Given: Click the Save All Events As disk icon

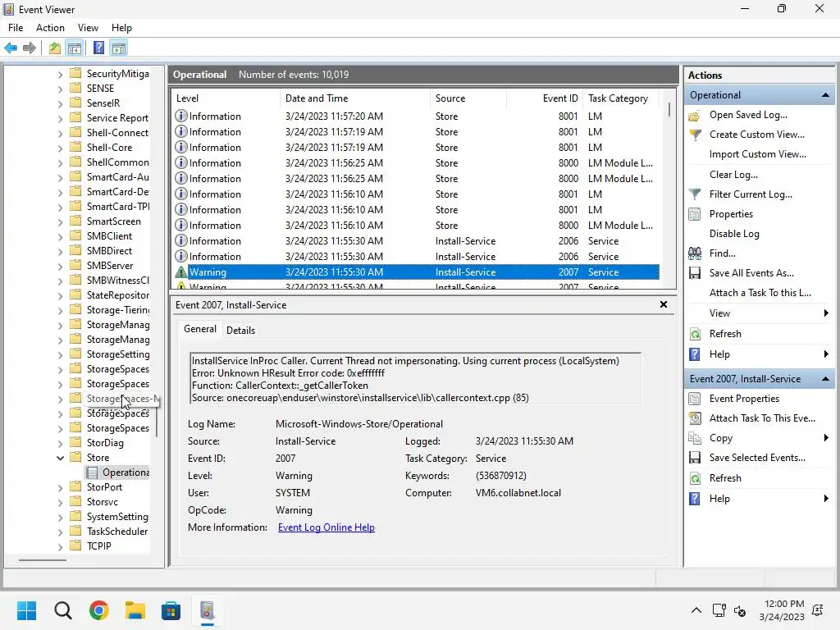Looking at the screenshot, I should 695,273.
